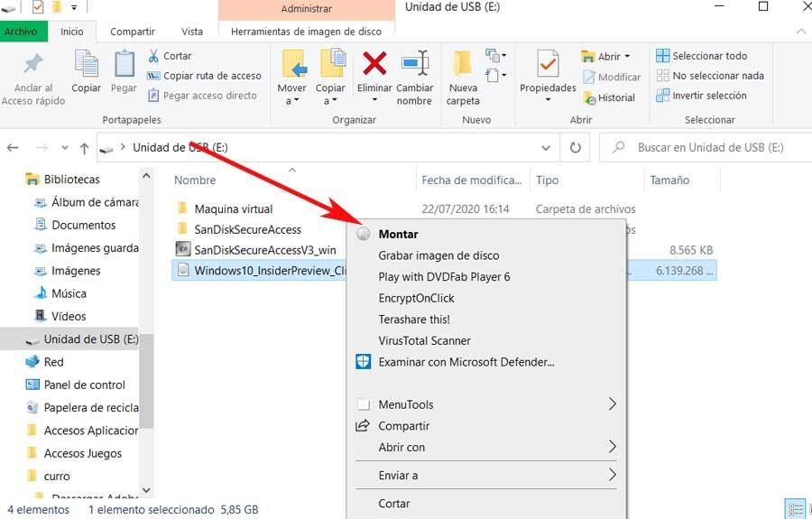Click the Pegar clipboard icon
812x519 pixels.
124,64
